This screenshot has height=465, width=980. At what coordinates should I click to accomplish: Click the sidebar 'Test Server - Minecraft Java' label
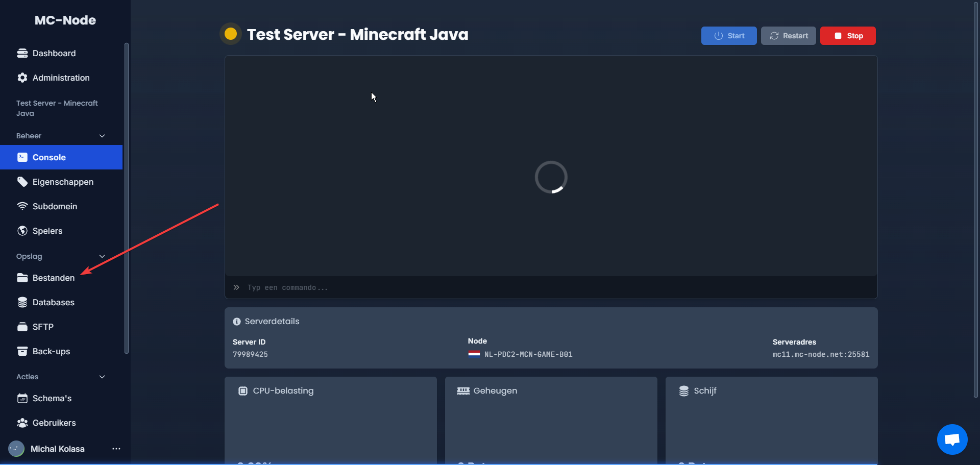coord(57,108)
